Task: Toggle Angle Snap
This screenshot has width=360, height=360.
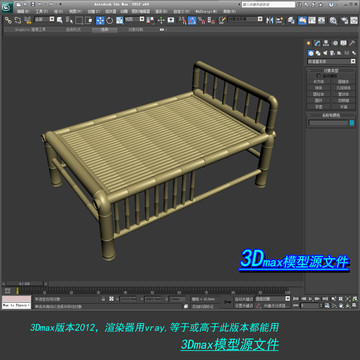Action: point(192,20)
